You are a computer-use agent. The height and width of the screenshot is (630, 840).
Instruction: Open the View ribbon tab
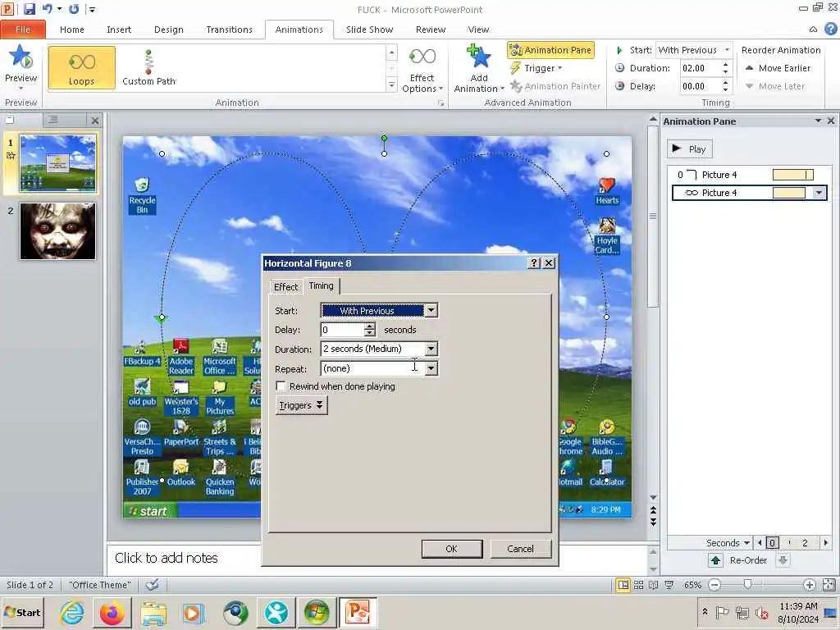point(478,30)
